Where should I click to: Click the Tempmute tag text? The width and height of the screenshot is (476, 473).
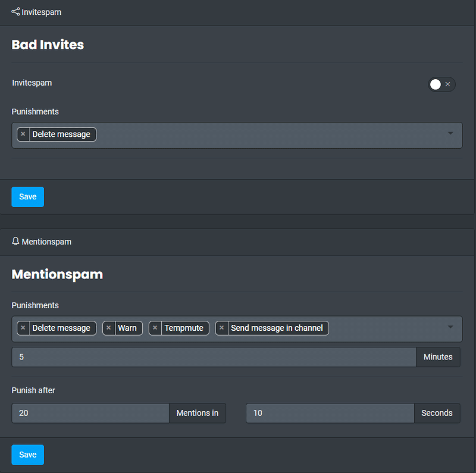184,328
